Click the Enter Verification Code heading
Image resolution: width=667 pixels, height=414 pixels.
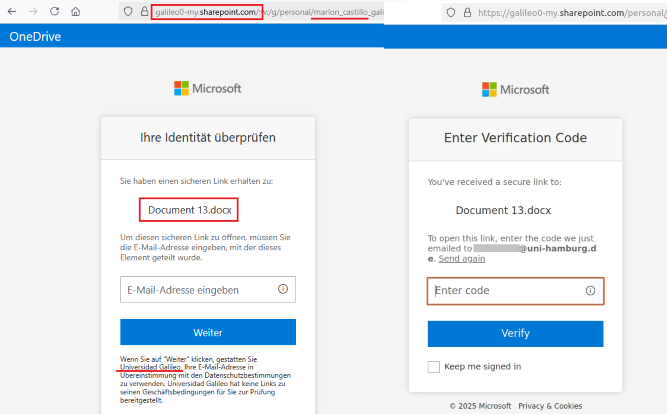(516, 138)
